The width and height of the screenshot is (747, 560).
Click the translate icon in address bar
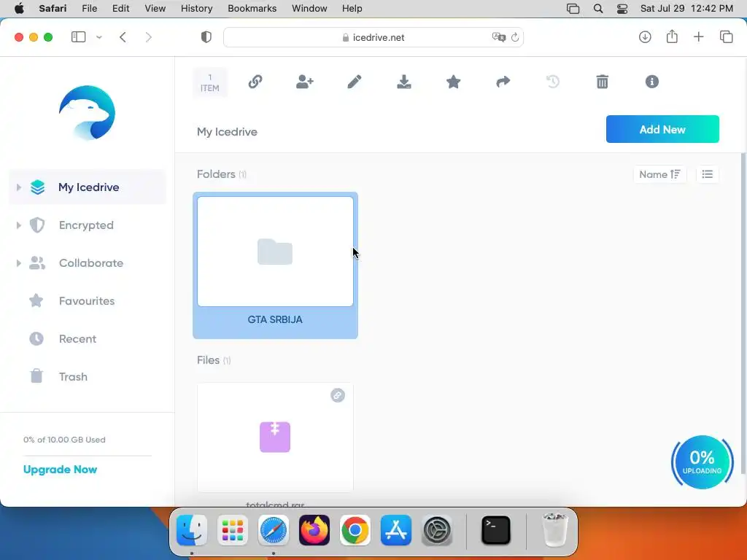[499, 37]
